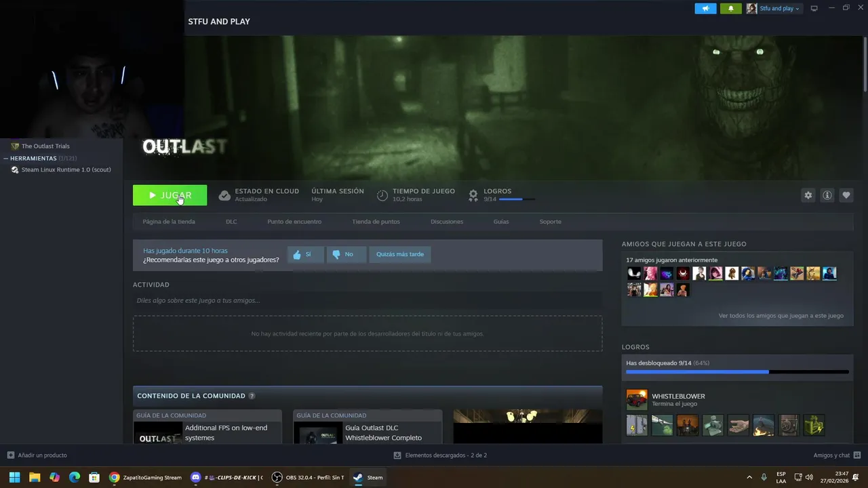Click the church building achievement icon
The width and height of the screenshot is (868, 488).
[688, 425]
